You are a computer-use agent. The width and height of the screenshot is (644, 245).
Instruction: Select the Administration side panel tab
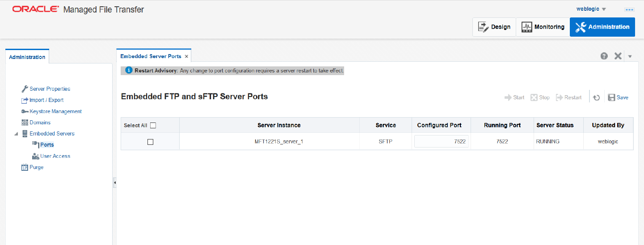[27, 57]
